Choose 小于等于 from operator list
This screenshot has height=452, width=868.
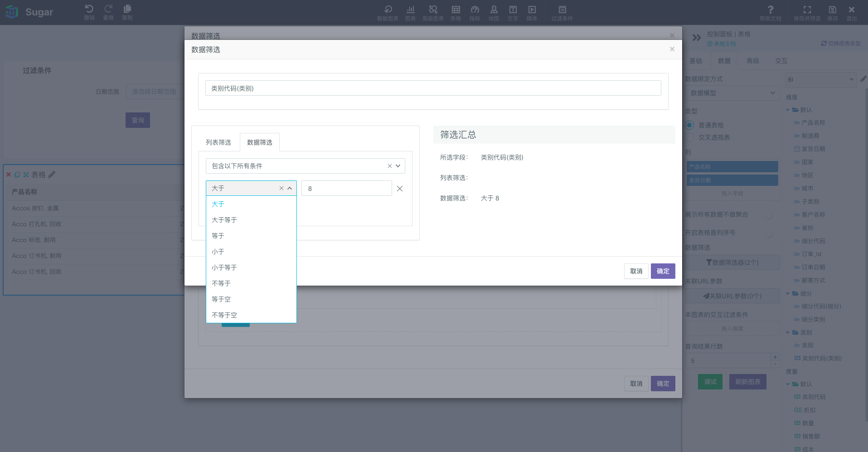tap(252, 267)
